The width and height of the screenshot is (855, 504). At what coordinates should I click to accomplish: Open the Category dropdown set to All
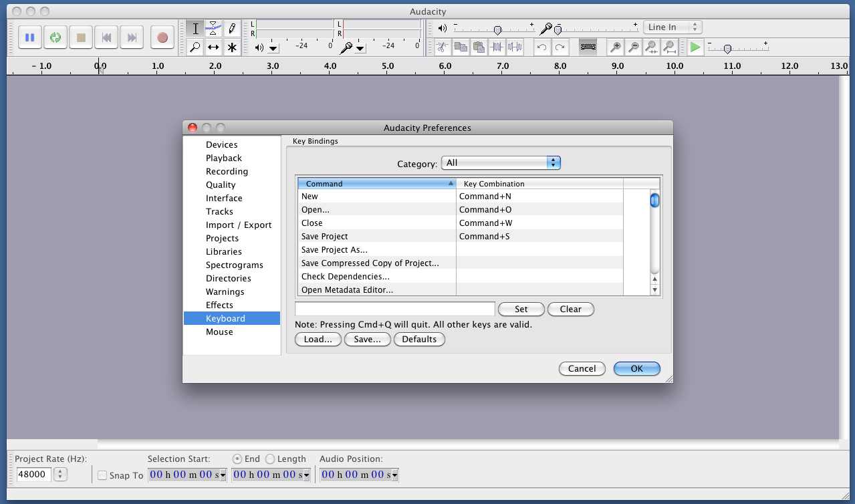click(500, 162)
